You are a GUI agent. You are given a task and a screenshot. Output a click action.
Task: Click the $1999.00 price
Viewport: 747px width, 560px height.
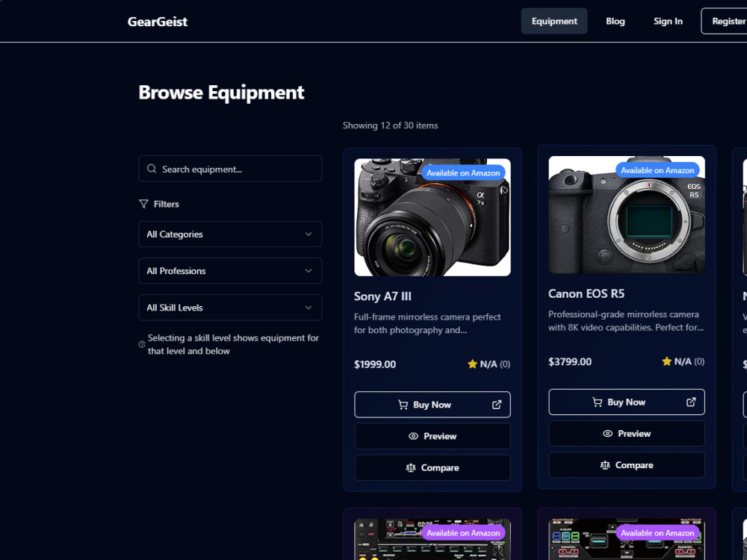[375, 364]
